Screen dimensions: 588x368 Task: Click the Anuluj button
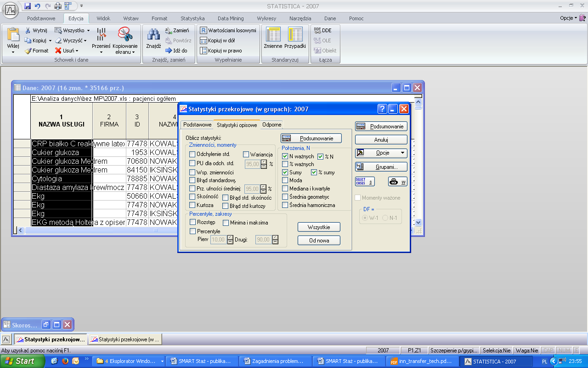point(381,139)
